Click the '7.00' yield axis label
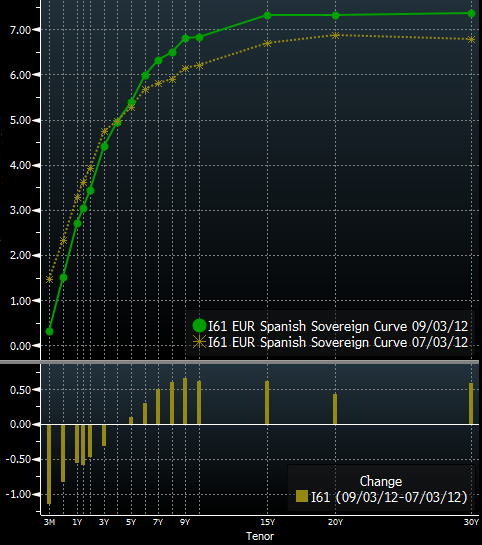 [x=21, y=30]
